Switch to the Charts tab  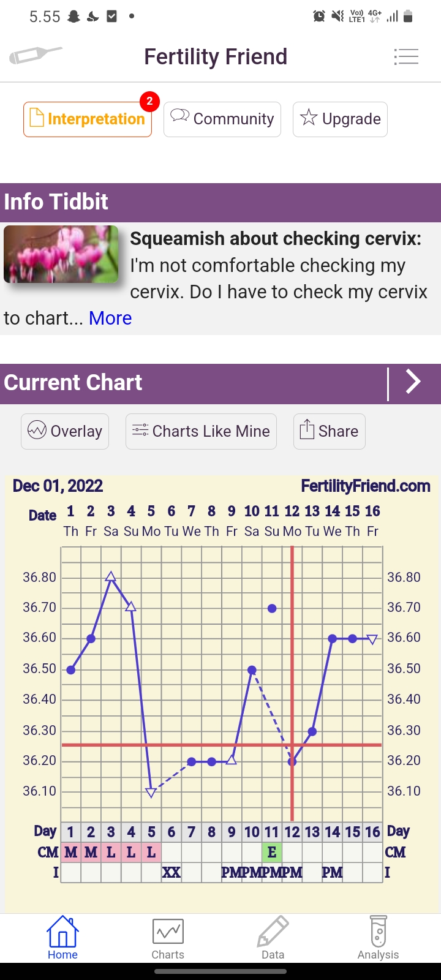point(167,938)
